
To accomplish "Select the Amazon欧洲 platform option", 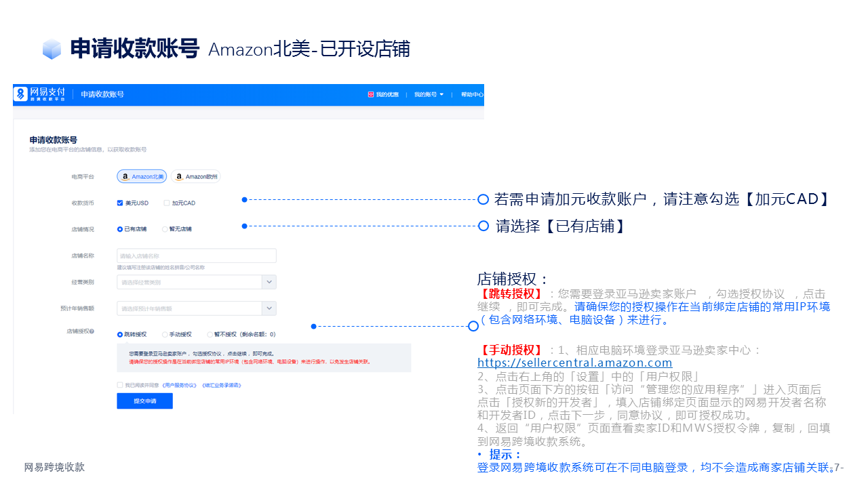I will tap(195, 177).
